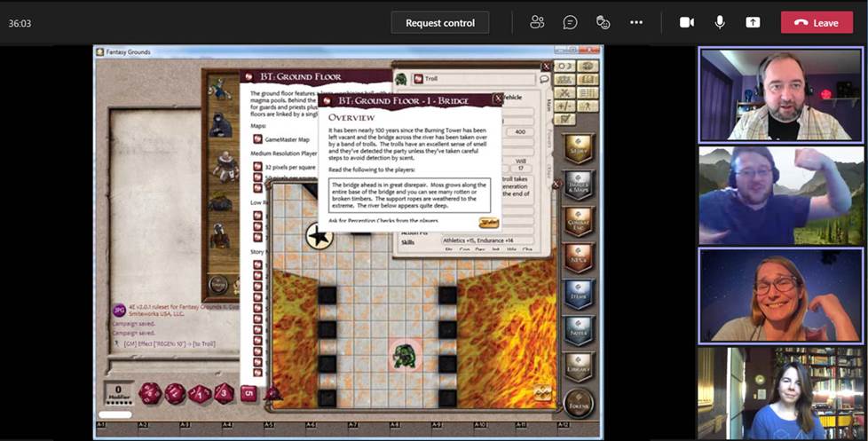Open the Items sidebar button
The image size is (868, 441).
pyautogui.click(x=578, y=295)
